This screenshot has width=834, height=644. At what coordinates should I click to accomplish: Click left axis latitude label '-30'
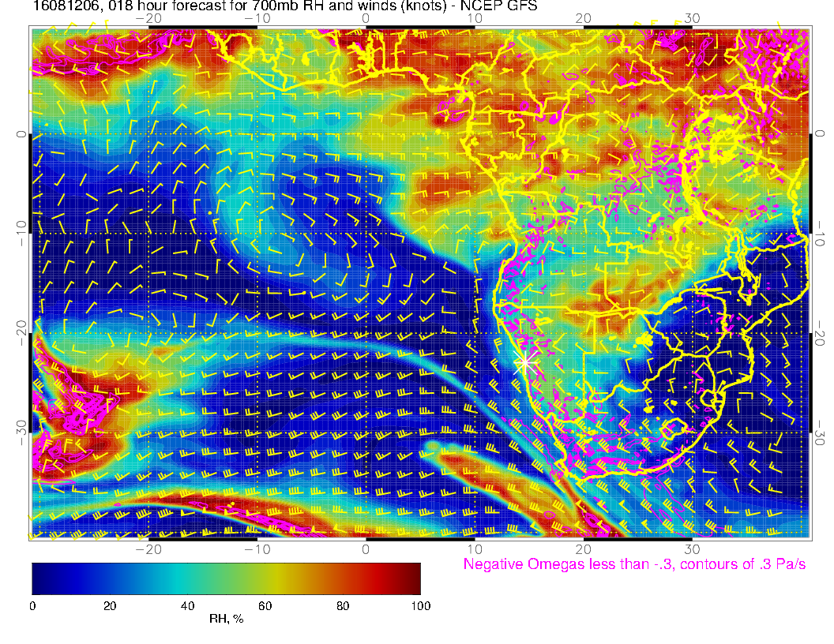(21, 432)
